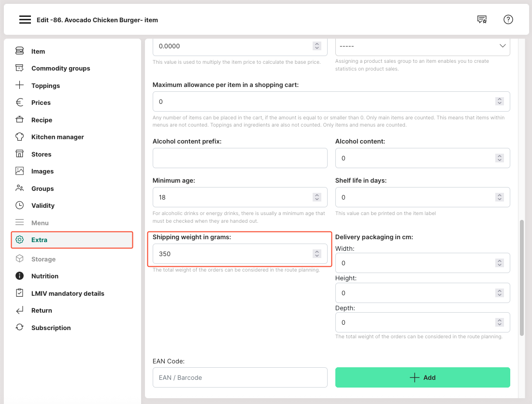Open the Prices menu item
The width and height of the screenshot is (532, 404).
point(41,102)
